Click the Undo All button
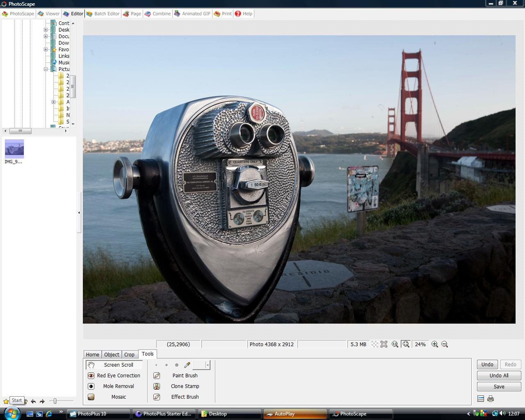 click(499, 375)
